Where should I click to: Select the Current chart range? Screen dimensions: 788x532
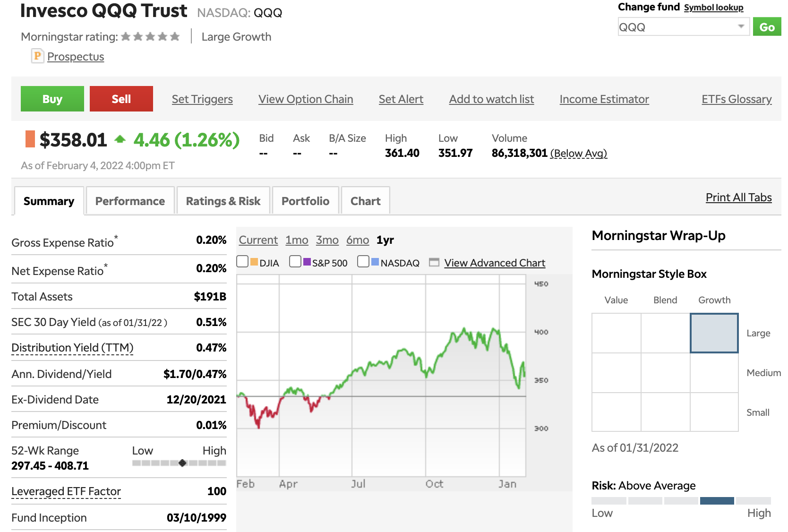[x=258, y=240]
